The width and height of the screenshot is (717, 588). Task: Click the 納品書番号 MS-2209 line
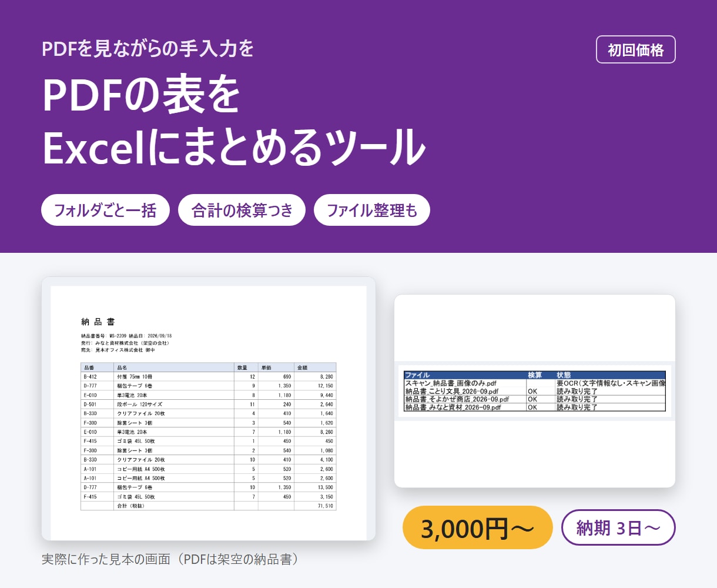[126, 336]
